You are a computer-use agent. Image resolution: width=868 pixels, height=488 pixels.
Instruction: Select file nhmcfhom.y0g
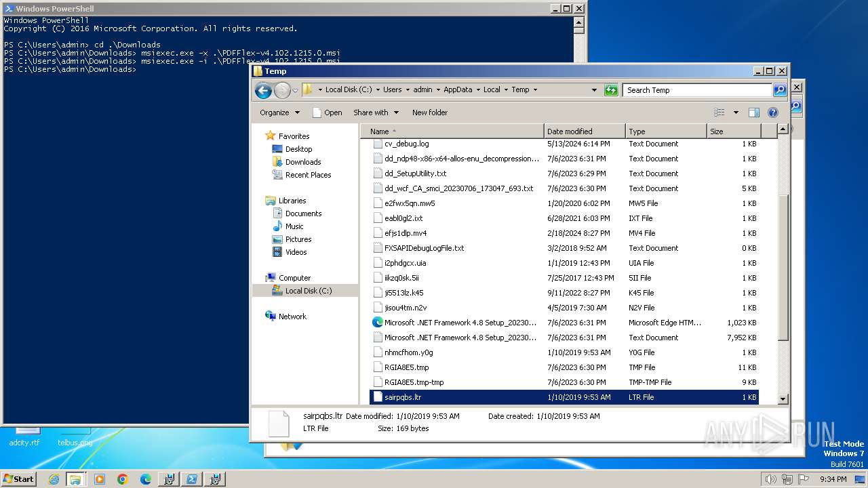tap(408, 352)
